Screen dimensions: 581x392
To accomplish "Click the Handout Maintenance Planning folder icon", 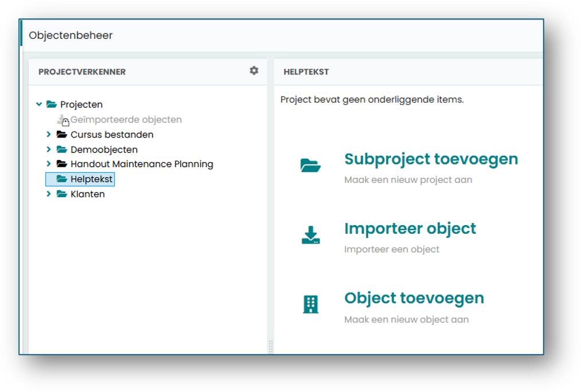I will pyautogui.click(x=61, y=163).
